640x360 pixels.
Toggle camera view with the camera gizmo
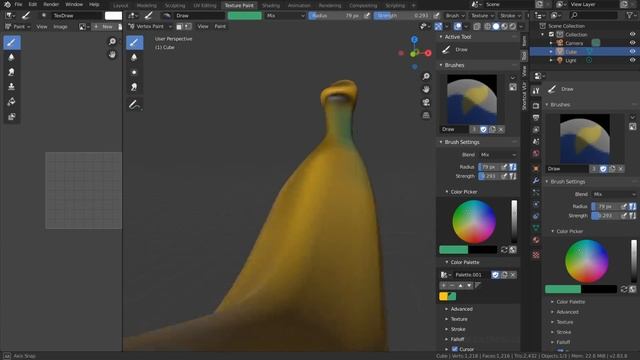(x=426, y=102)
